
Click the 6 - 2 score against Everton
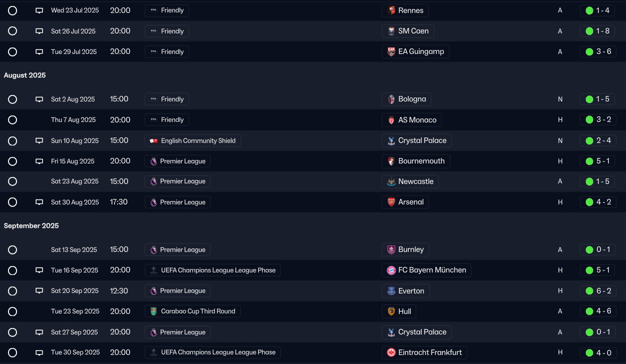click(x=603, y=291)
